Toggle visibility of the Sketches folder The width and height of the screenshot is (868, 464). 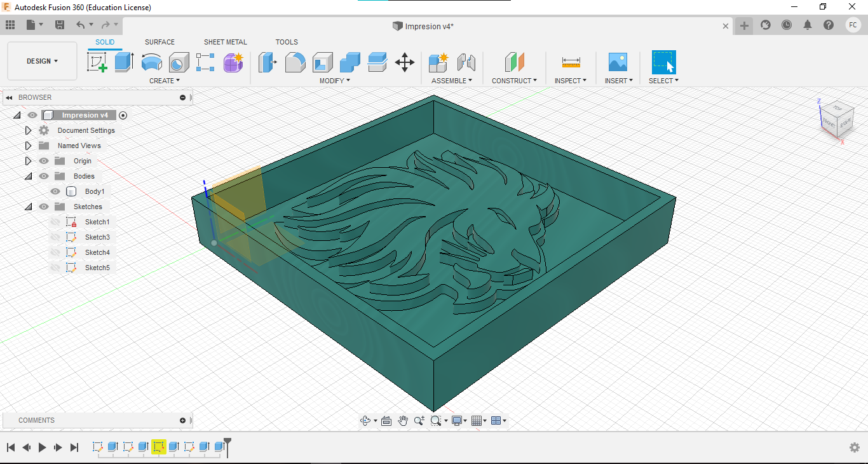click(44, 207)
